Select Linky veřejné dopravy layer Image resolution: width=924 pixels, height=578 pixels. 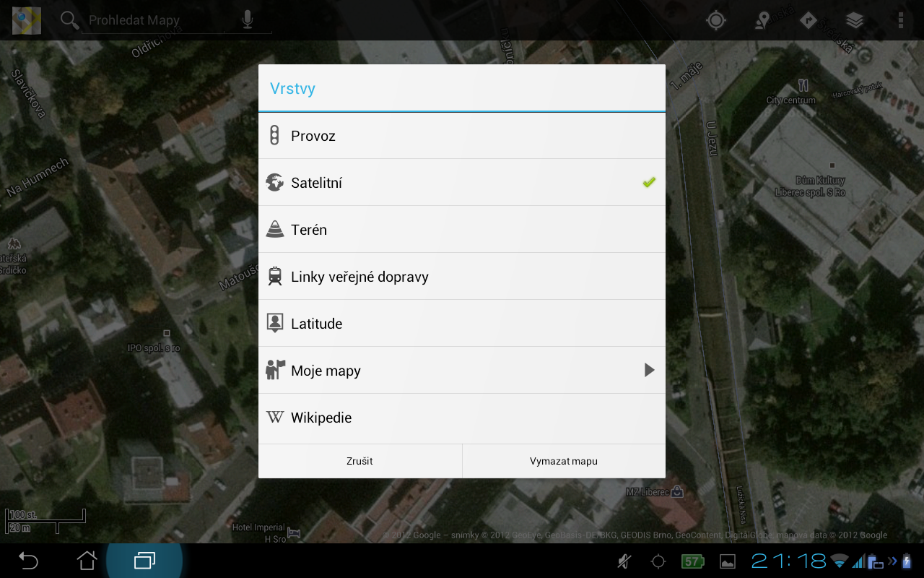tap(461, 277)
